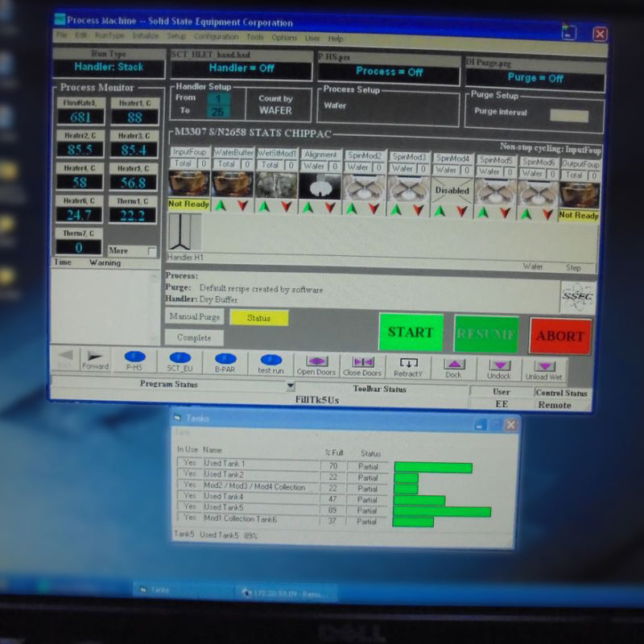Image resolution: width=644 pixels, height=644 pixels.
Task: Click the Close Doors toolbar icon
Action: tap(363, 362)
